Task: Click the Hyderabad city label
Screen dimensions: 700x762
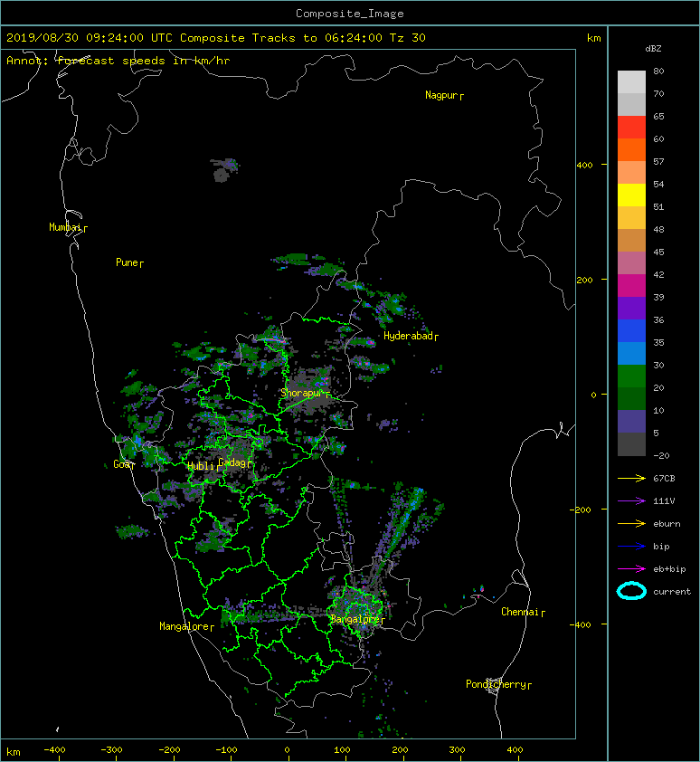Action: pyautogui.click(x=408, y=336)
